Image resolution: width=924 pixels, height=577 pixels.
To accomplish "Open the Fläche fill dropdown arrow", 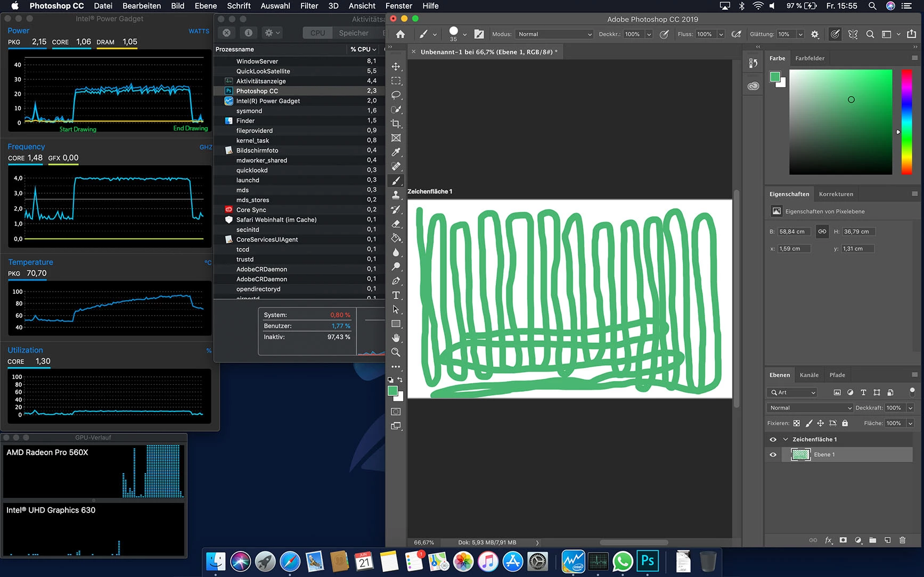I will coord(910,423).
